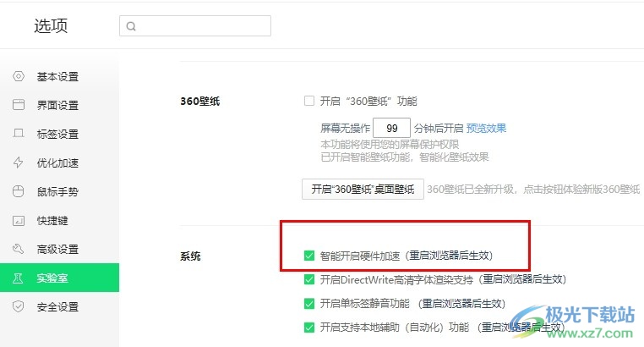Click text 本功能将使用您的屏幕保护权限

click(390, 145)
